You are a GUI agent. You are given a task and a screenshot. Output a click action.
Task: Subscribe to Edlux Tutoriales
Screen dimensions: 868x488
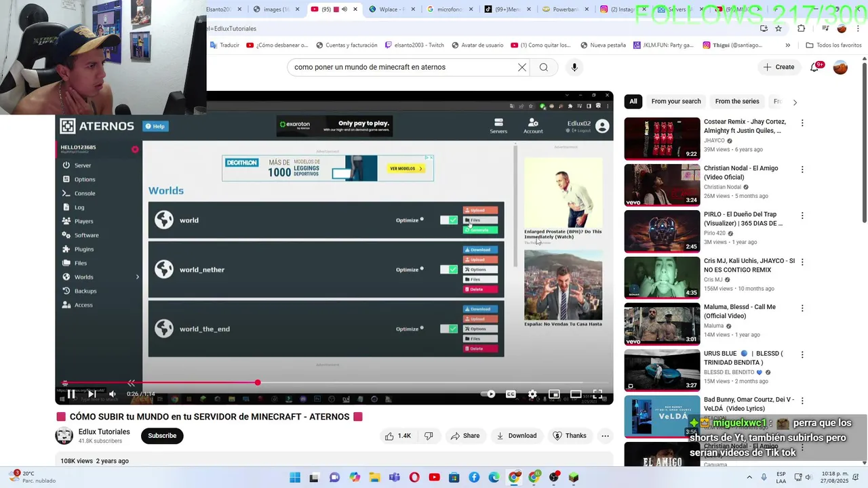coord(162,436)
